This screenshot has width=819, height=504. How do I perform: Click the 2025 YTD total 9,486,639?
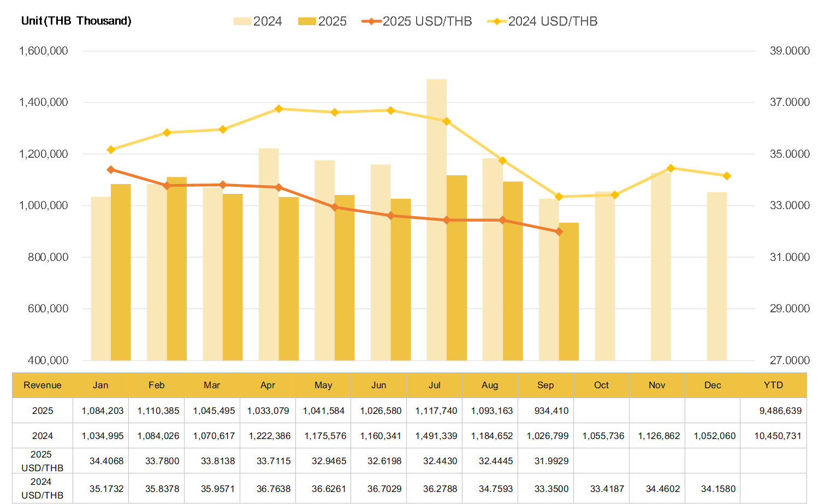[x=780, y=411]
